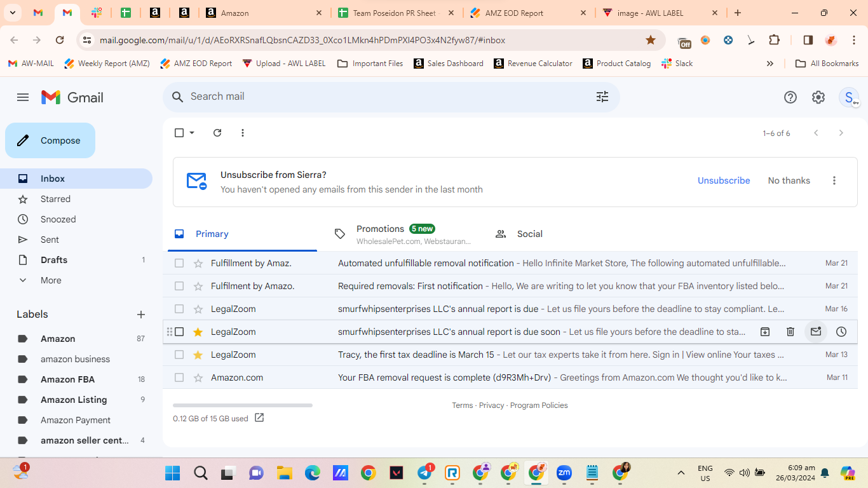868x488 pixels.
Task: Reload the page in Chrome
Action: click(60, 40)
